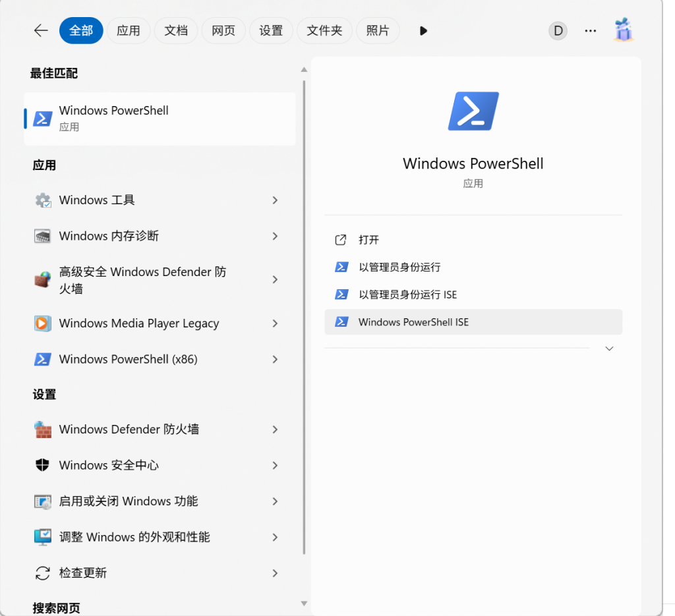Switch to the 应用 filter tab
This screenshot has height=616, width=675.
point(129,31)
